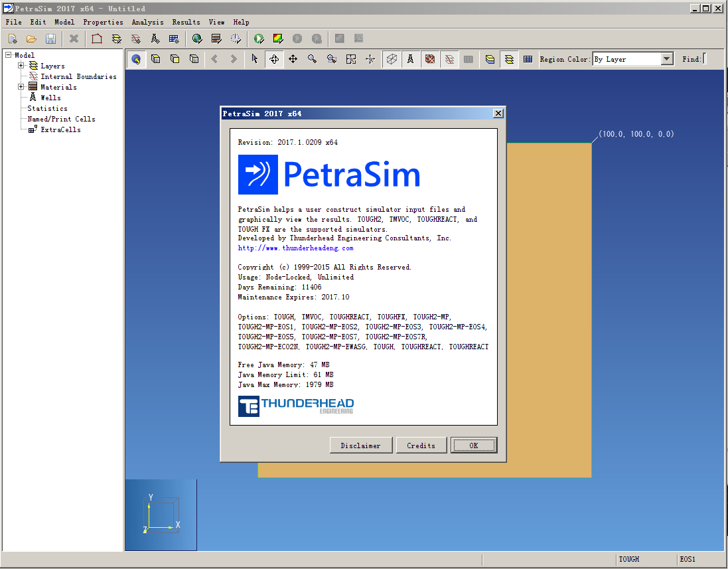Click the XYZ axis orientation widget
The image size is (728, 569).
click(161, 515)
